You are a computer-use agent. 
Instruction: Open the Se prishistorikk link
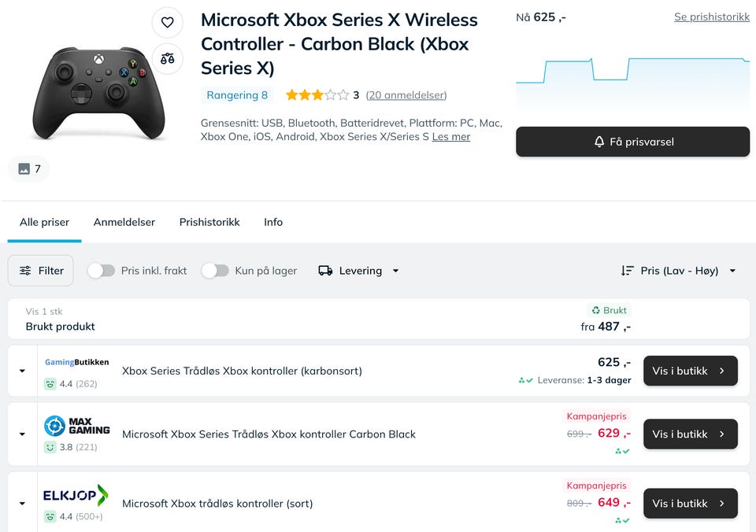click(711, 17)
